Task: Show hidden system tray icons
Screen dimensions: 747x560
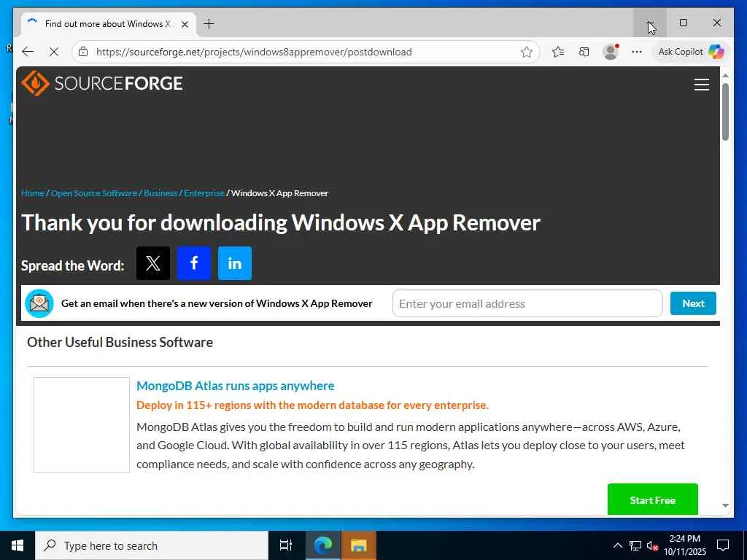Action: [617, 545]
